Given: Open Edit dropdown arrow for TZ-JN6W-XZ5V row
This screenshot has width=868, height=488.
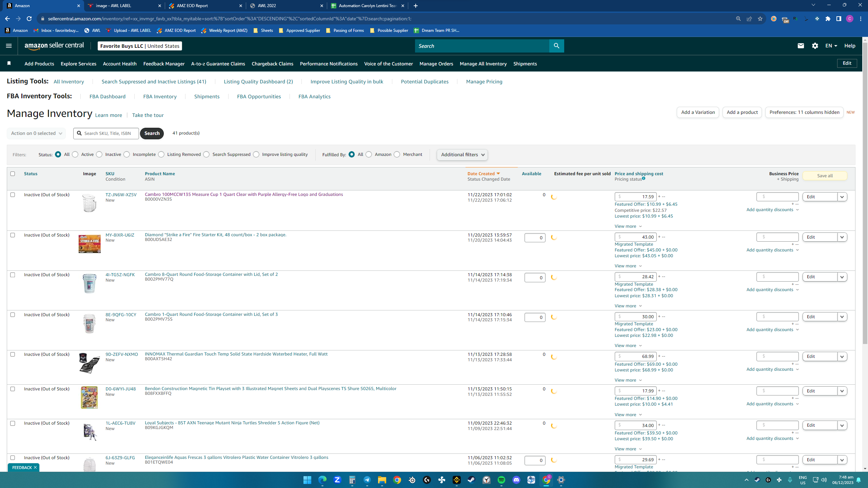Looking at the screenshot, I should coord(842,197).
